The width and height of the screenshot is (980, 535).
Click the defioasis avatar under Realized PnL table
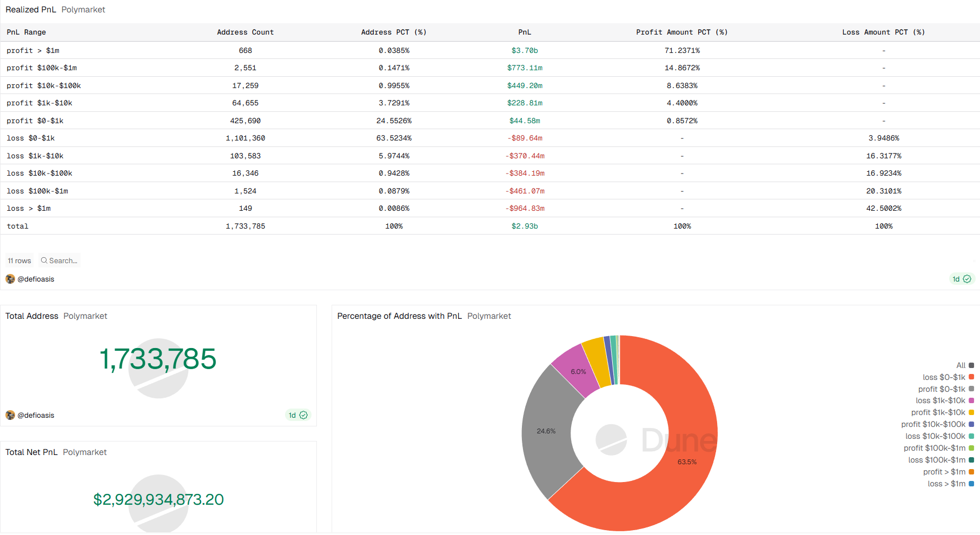[x=10, y=279]
